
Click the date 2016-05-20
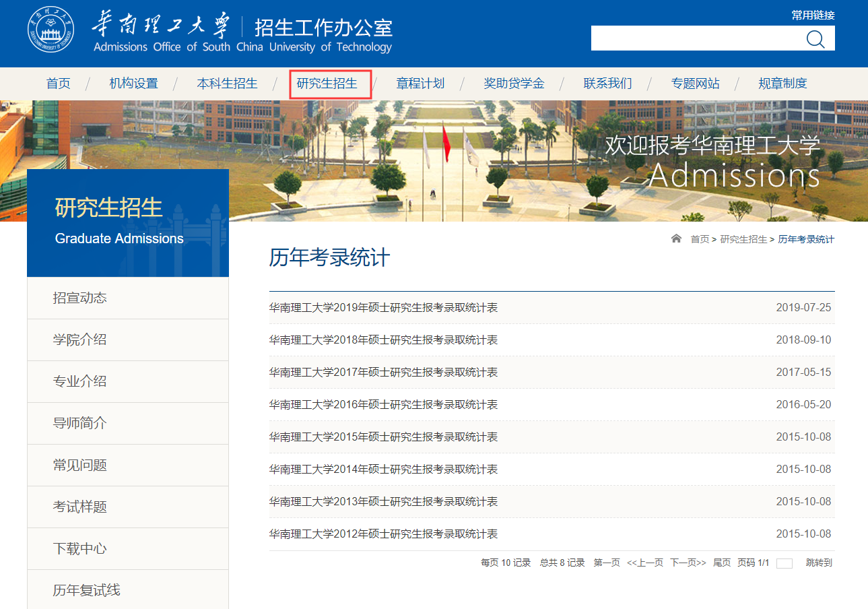(803, 405)
